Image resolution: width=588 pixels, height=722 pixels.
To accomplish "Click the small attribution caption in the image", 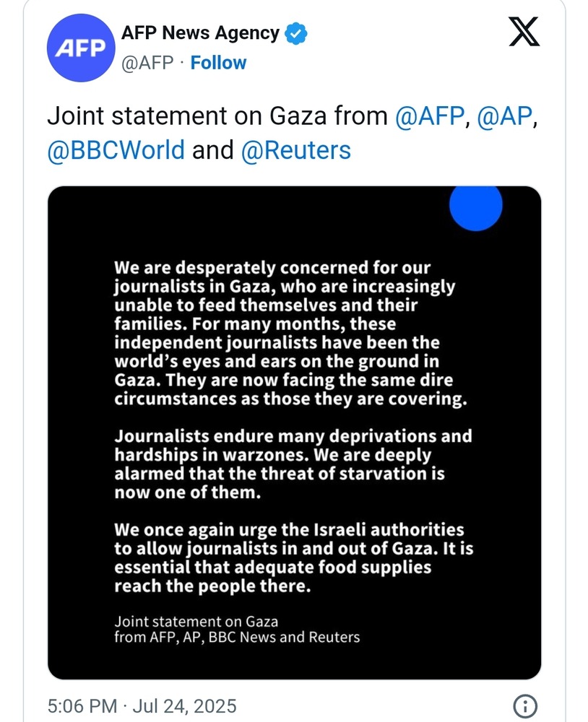I will 237,629.
